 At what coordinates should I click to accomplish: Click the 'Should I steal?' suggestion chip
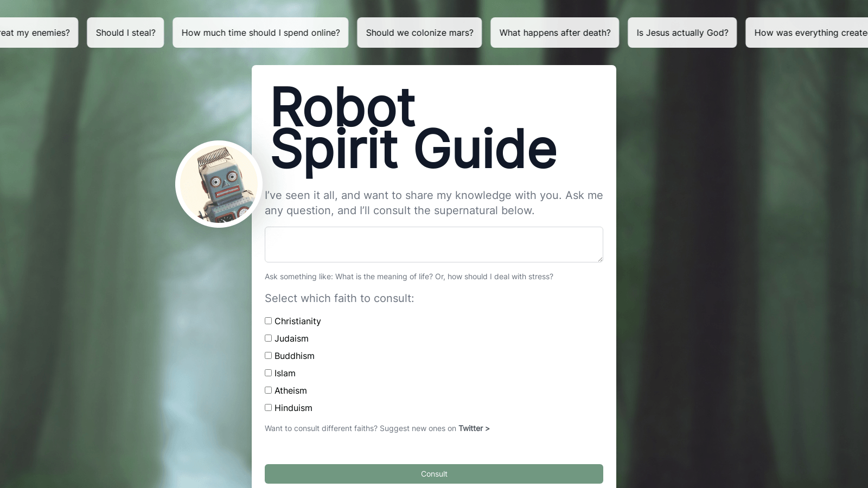125,33
